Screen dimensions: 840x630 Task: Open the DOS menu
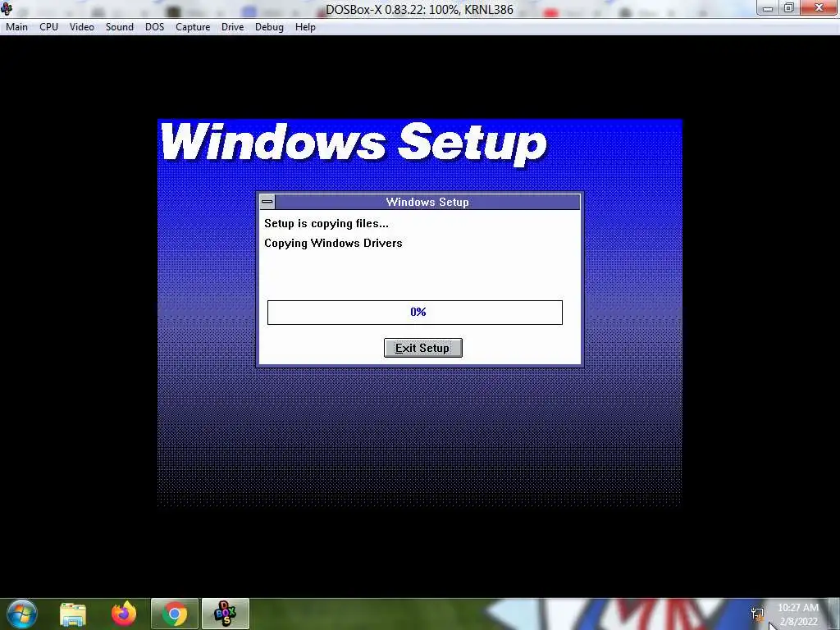(154, 27)
